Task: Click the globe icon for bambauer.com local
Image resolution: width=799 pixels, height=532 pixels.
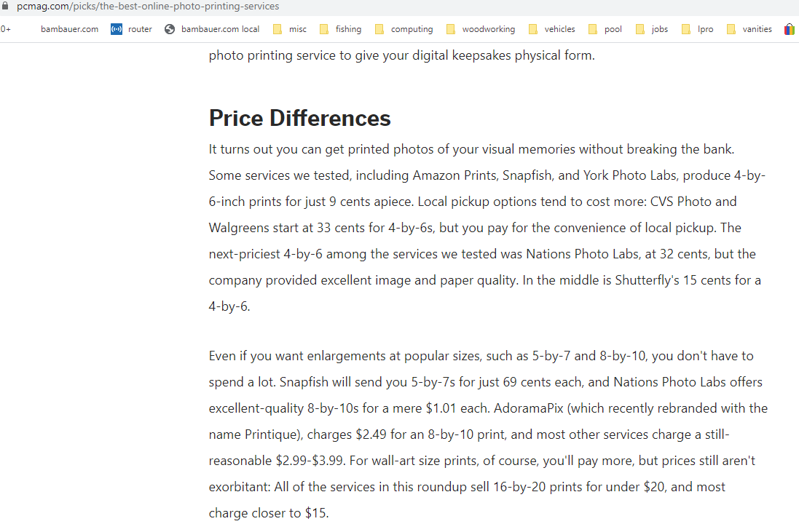Action: pos(170,29)
